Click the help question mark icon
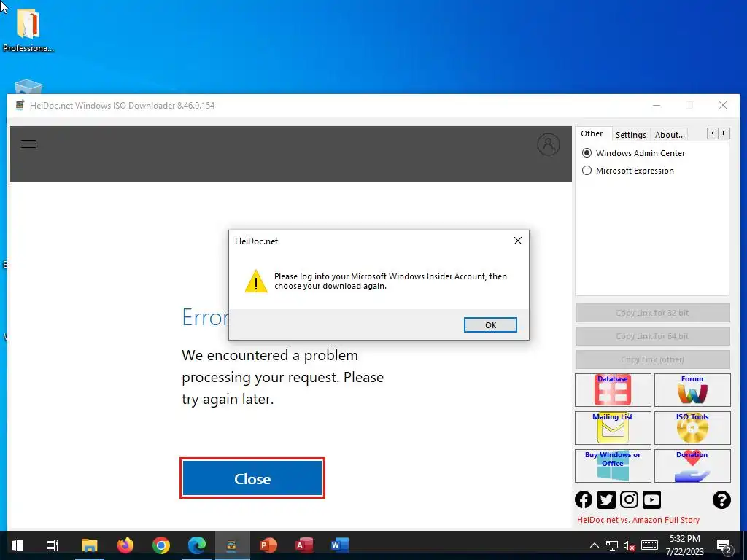Screen dimensions: 747x560 click(721, 499)
